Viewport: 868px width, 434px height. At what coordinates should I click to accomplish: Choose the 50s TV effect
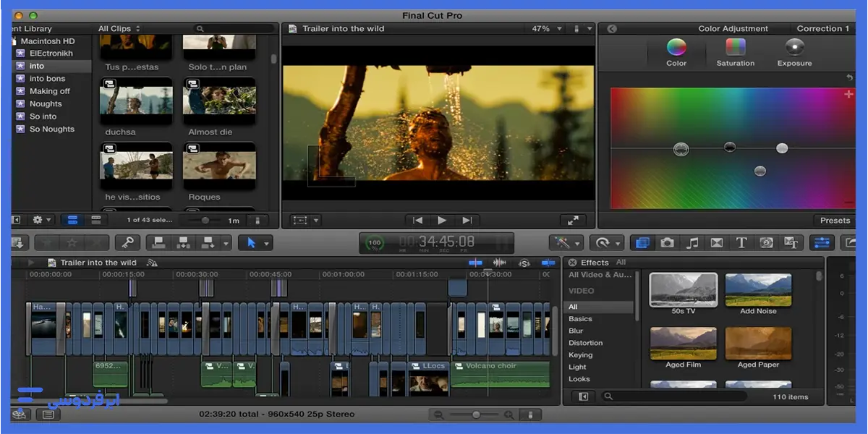click(684, 289)
